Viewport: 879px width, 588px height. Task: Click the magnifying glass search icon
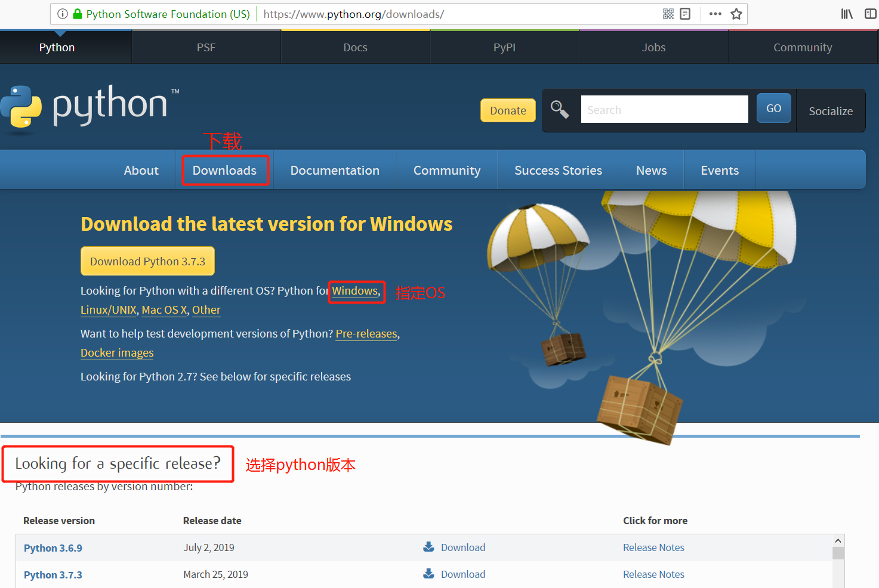(x=560, y=110)
